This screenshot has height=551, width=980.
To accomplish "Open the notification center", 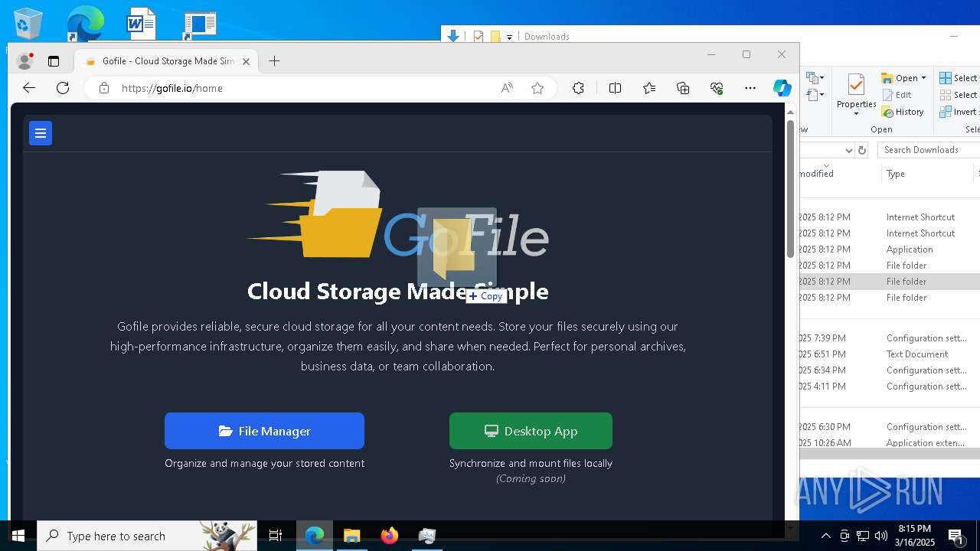I will click(956, 536).
